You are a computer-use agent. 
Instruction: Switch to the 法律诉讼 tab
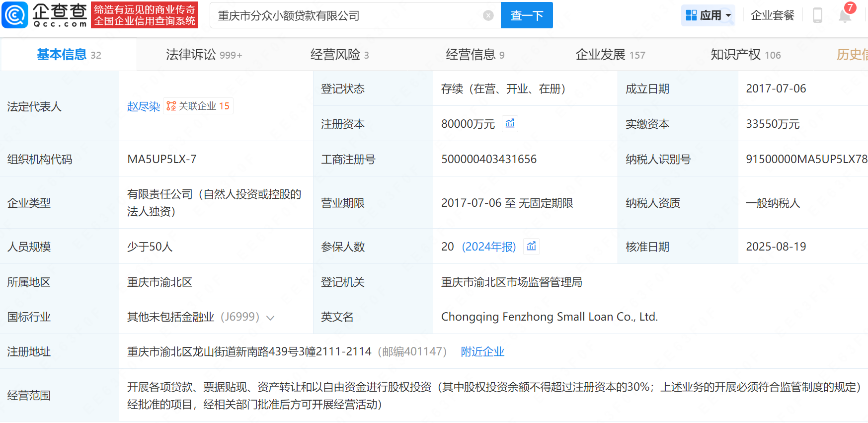[204, 55]
